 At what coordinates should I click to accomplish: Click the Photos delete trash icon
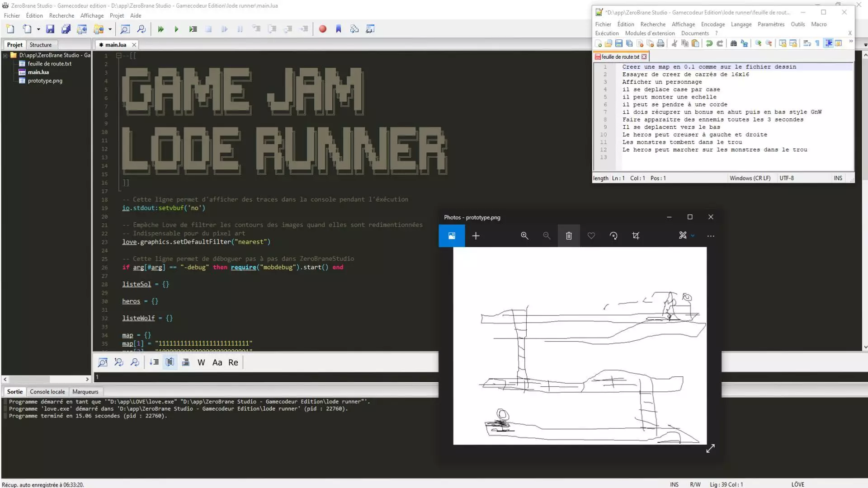(x=569, y=236)
